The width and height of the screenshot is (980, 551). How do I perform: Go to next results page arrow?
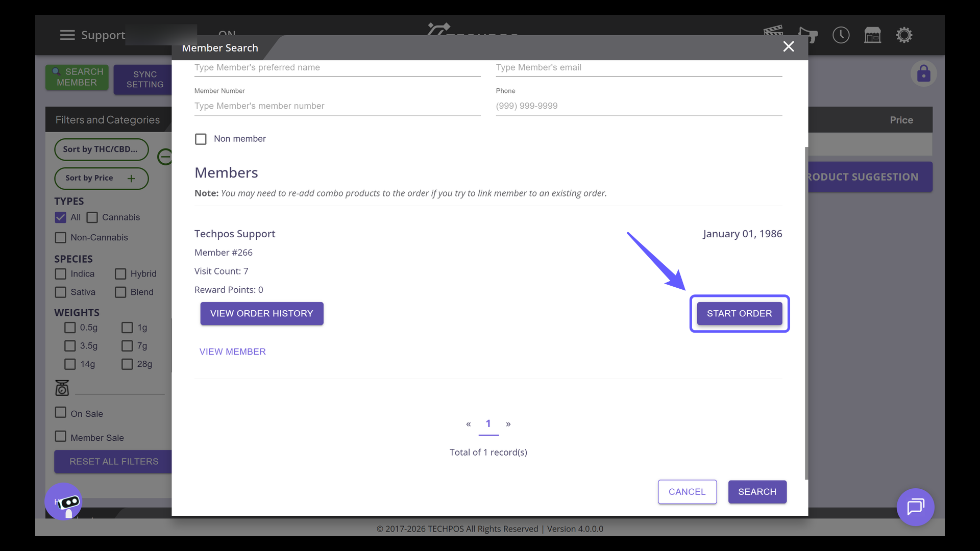508,424
